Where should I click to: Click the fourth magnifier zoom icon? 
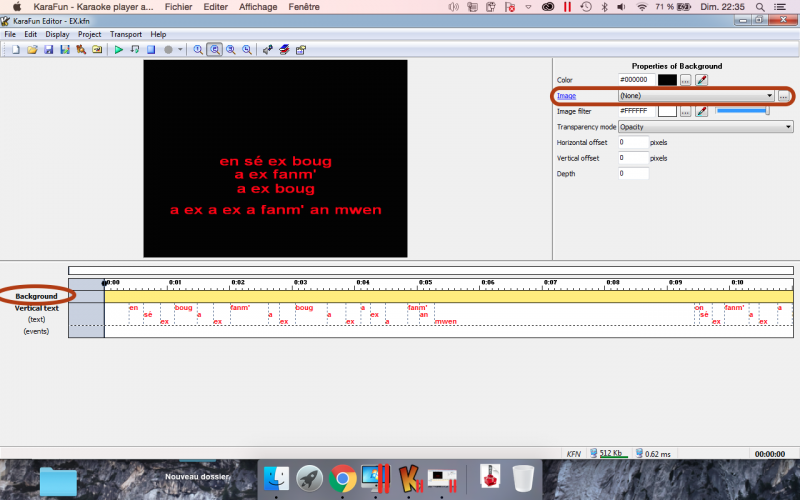click(x=247, y=49)
